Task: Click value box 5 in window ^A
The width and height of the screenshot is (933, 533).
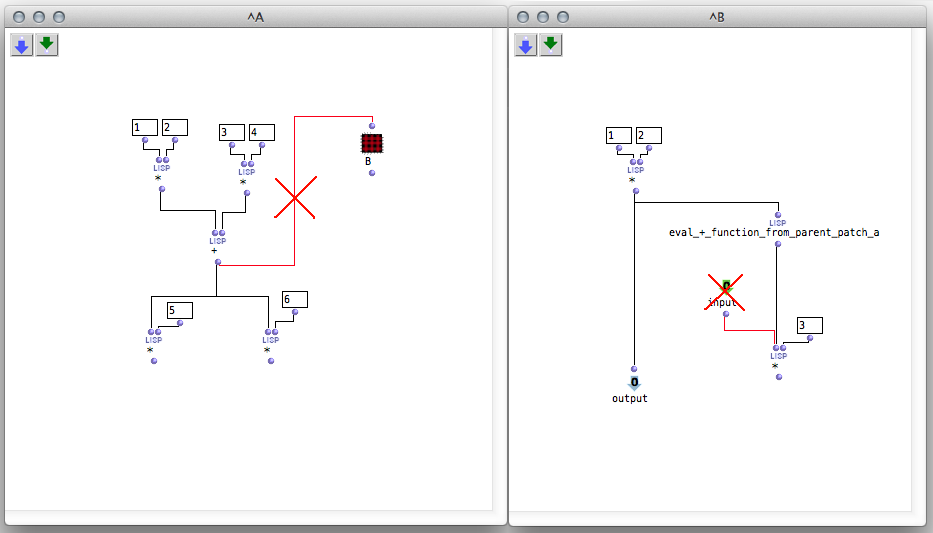Action: tap(180, 310)
